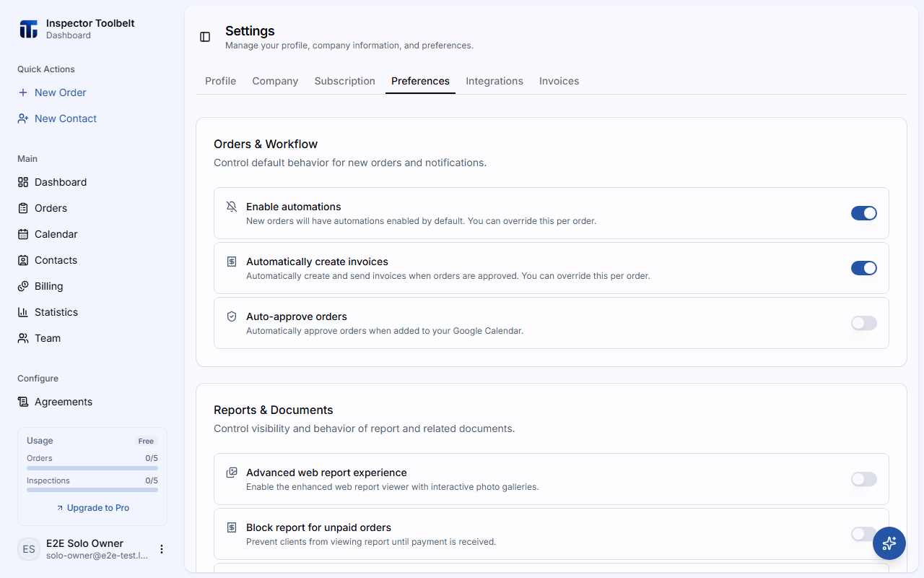Open the AI sparkle assistant button

(889, 543)
